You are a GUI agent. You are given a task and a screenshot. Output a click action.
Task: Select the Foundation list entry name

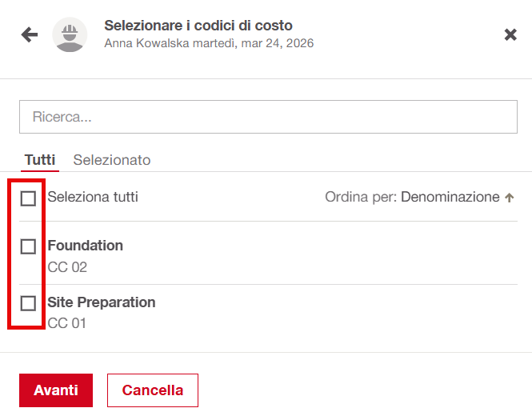point(85,246)
